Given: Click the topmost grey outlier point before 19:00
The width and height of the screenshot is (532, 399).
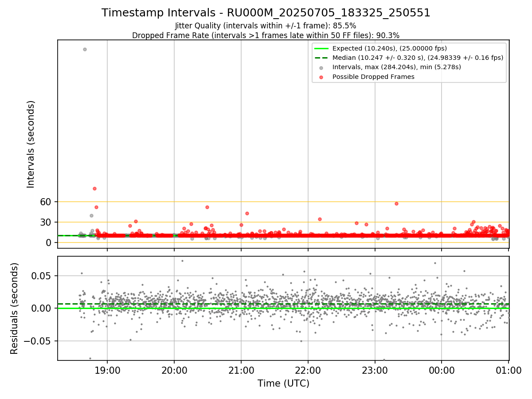Looking at the screenshot, I should [85, 49].
